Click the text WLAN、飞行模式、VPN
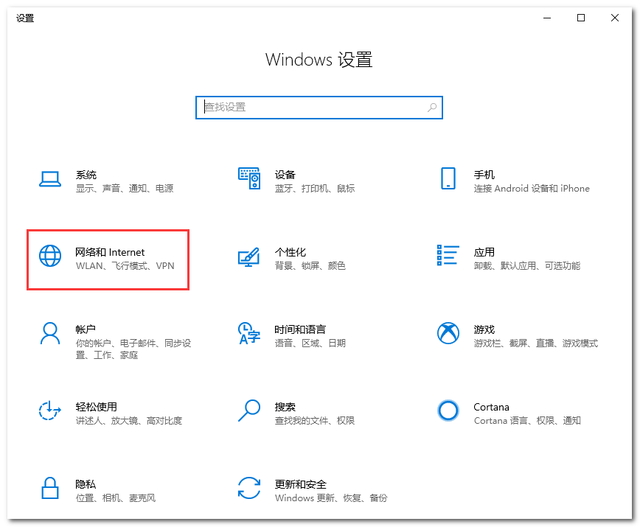This screenshot has width=640, height=527. [x=125, y=266]
